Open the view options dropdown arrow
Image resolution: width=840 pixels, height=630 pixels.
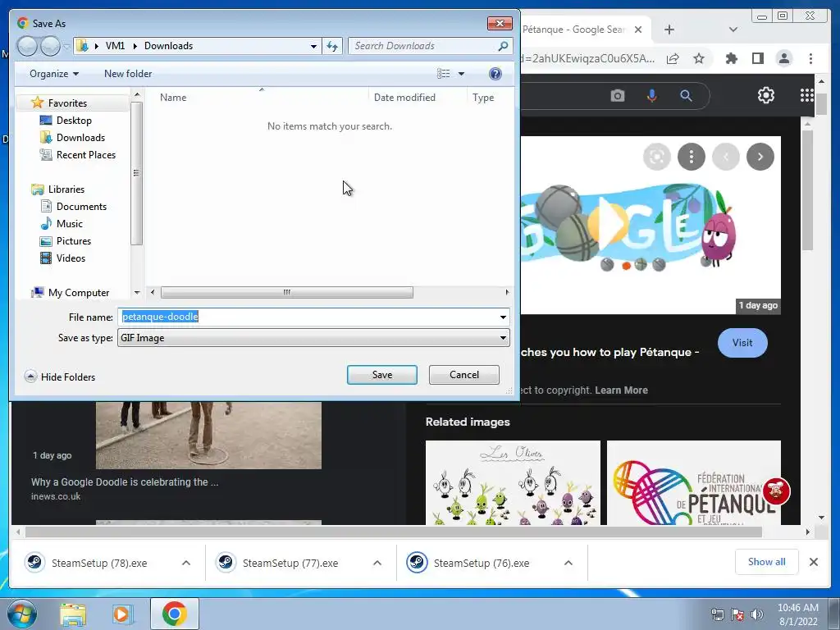point(461,74)
